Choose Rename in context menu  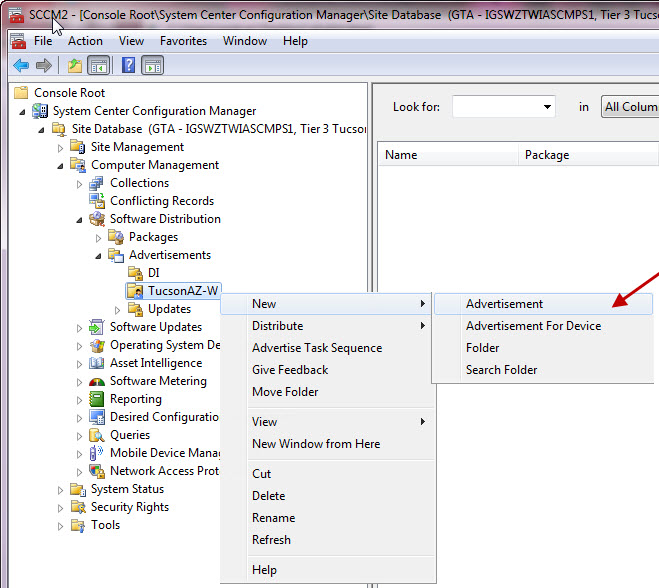327,518
